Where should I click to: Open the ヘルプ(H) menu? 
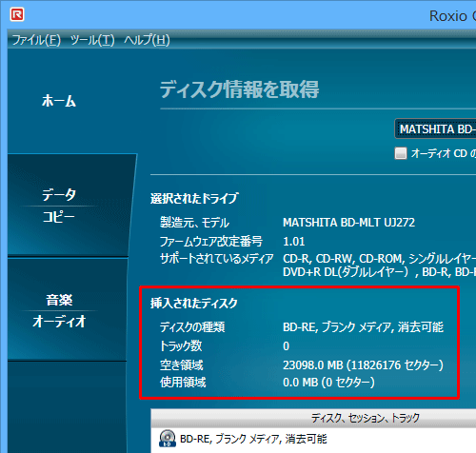tap(147, 40)
